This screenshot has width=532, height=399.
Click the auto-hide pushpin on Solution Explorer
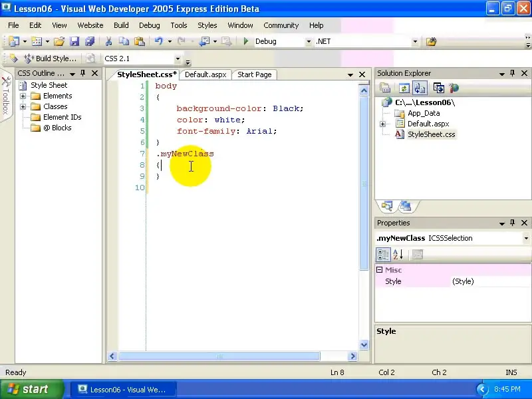click(512, 73)
